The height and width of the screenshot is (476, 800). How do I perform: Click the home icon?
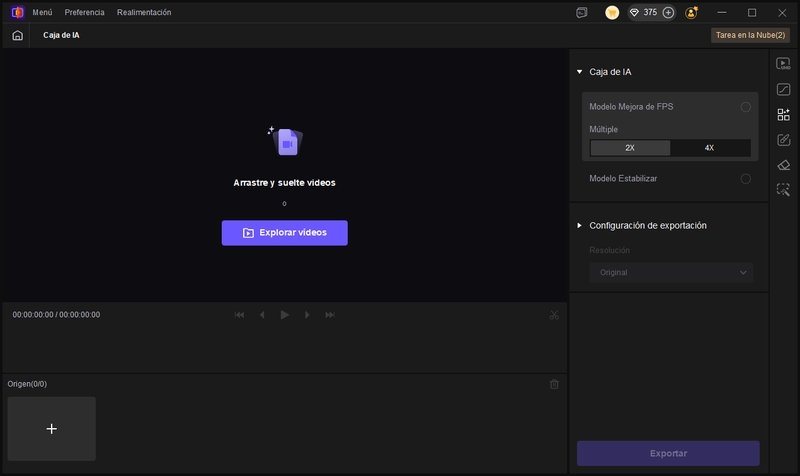pyautogui.click(x=17, y=35)
